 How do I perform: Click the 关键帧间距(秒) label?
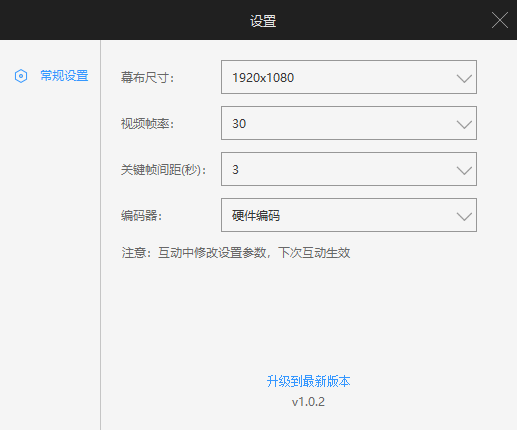coord(163,170)
